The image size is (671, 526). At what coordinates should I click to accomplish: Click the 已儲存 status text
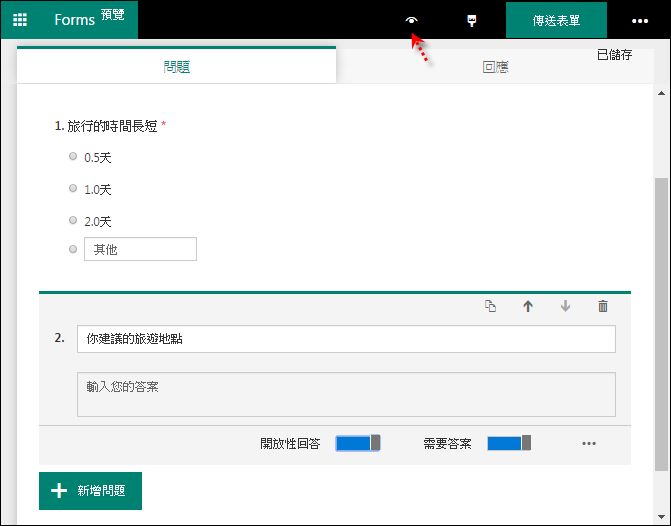pyautogui.click(x=615, y=55)
